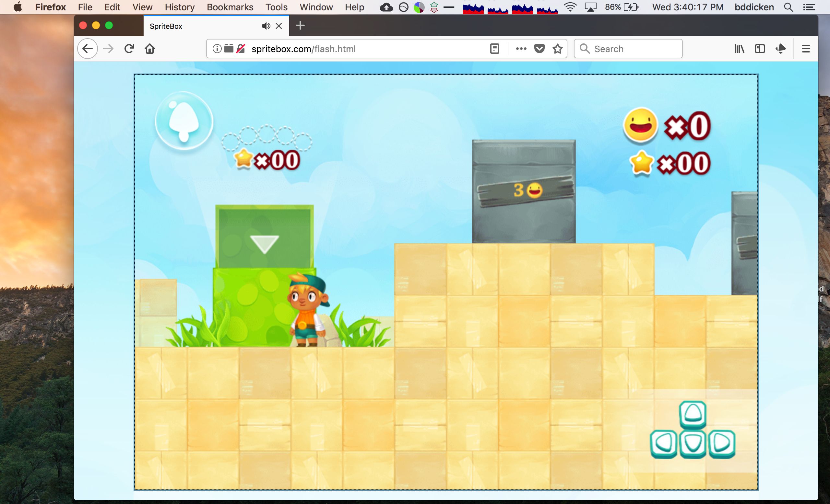
Task: Click the mushroom bubble in the game
Action: click(x=184, y=121)
